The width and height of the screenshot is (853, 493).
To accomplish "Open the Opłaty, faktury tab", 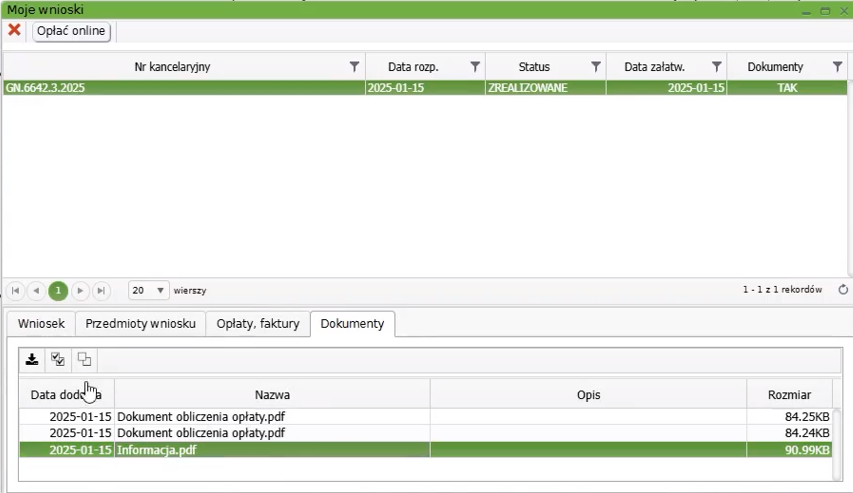I will pos(258,324).
